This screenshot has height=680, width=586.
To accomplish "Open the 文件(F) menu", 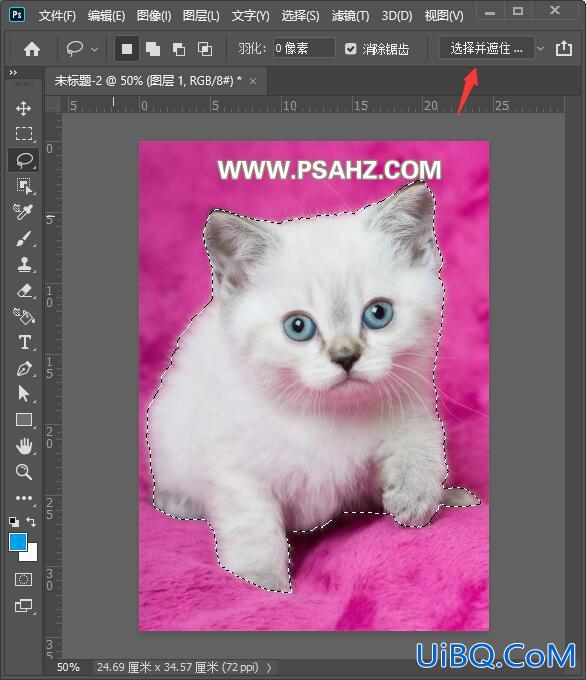I will [57, 16].
